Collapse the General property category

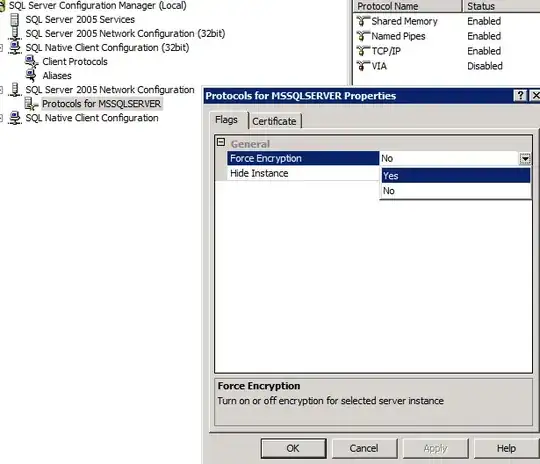pos(221,142)
